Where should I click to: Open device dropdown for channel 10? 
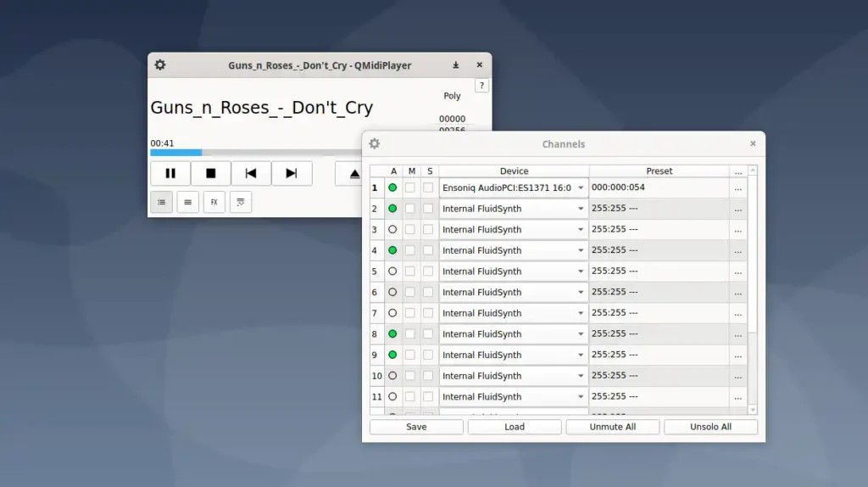tap(514, 376)
